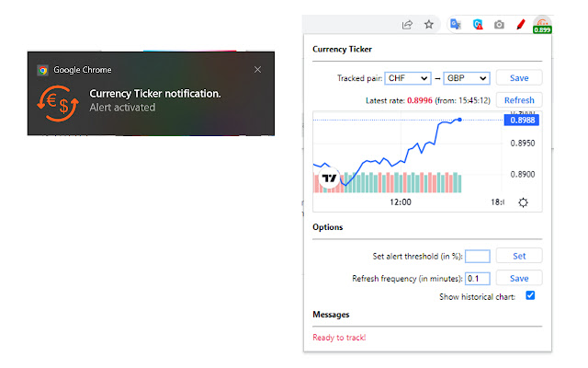The width and height of the screenshot is (588, 368).
Task: Click the refresh frequency field showing 0.1
Action: pyautogui.click(x=478, y=279)
